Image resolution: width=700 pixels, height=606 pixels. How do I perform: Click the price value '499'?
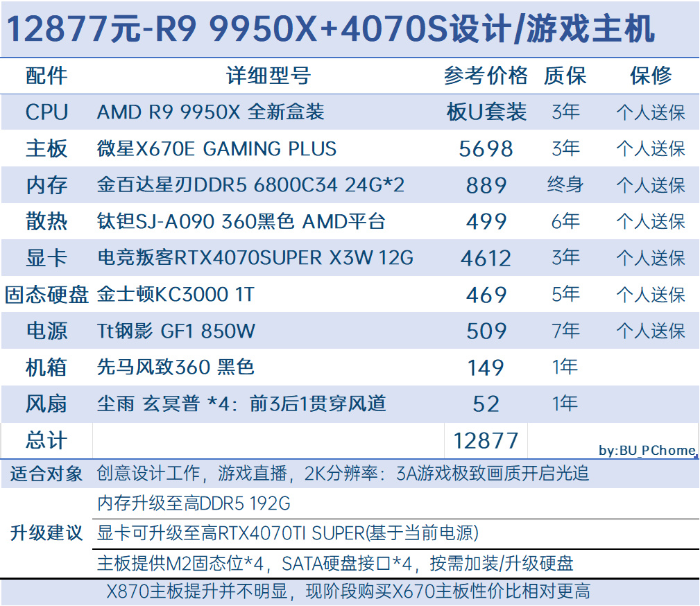pyautogui.click(x=486, y=222)
